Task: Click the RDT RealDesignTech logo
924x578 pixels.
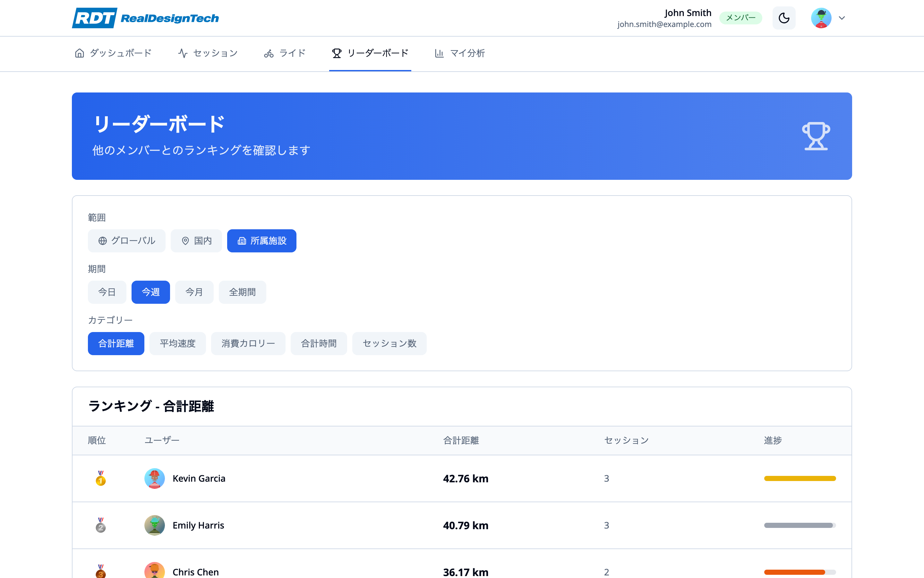Action: click(x=145, y=18)
